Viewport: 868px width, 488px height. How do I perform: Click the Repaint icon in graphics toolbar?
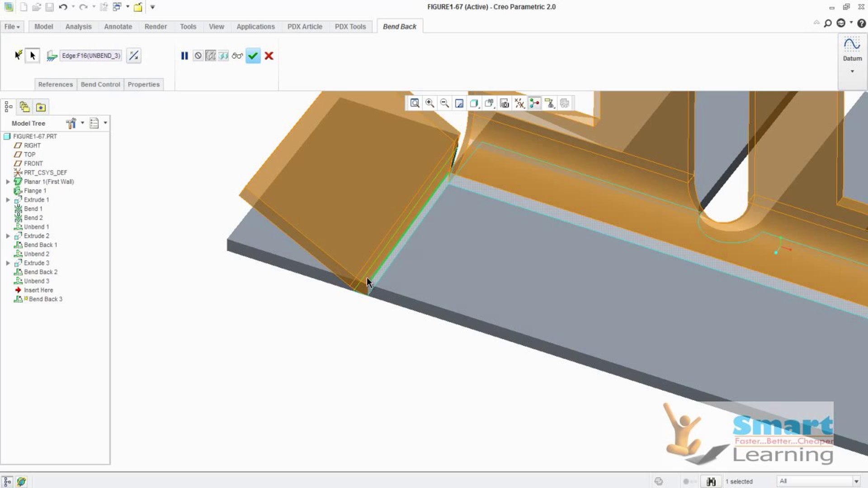pos(459,103)
